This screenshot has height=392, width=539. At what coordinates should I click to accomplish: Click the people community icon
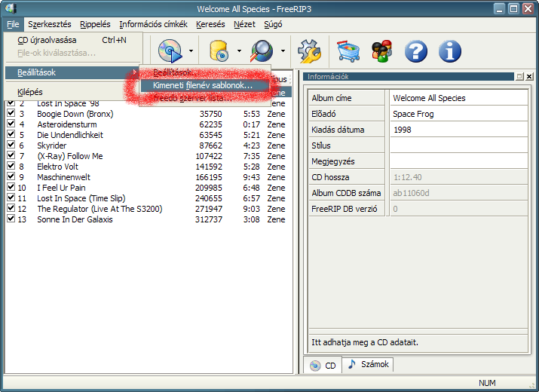(382, 51)
